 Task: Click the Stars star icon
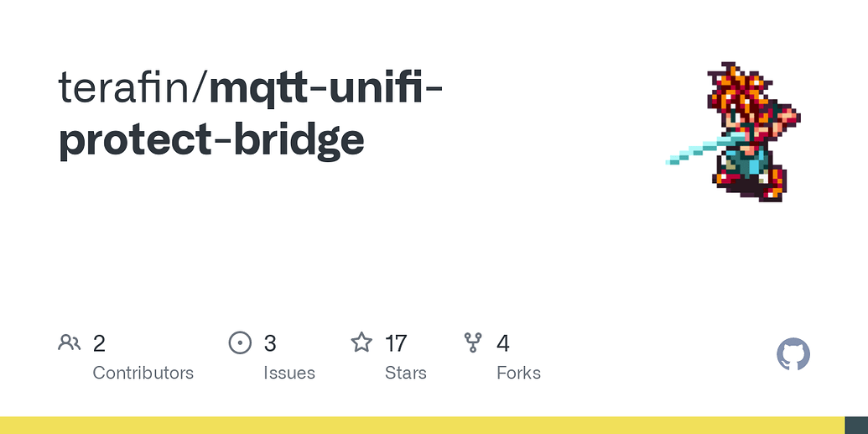(361, 342)
